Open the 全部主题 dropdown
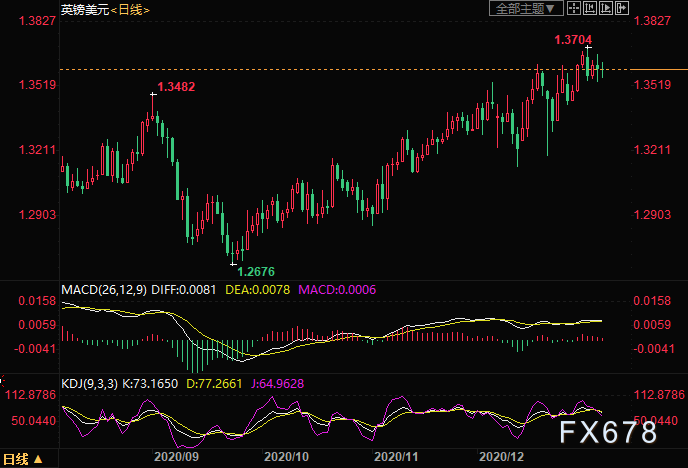688x468 pixels. click(525, 8)
